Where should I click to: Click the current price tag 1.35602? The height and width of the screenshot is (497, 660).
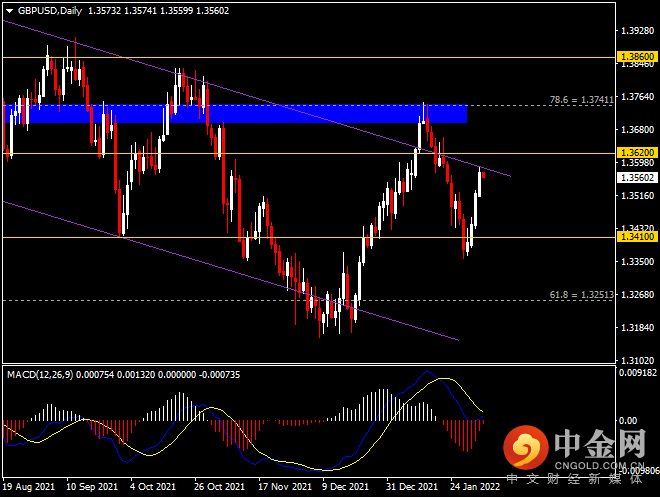click(638, 178)
